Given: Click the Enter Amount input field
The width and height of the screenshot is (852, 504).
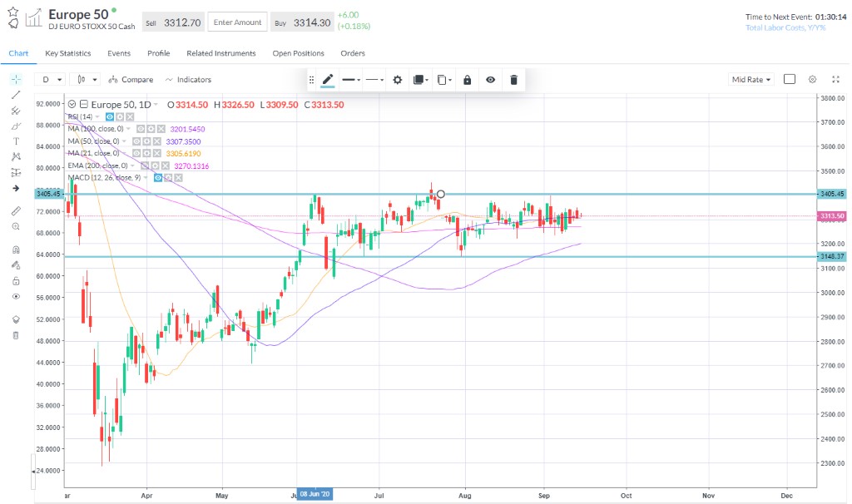Looking at the screenshot, I should (x=237, y=22).
